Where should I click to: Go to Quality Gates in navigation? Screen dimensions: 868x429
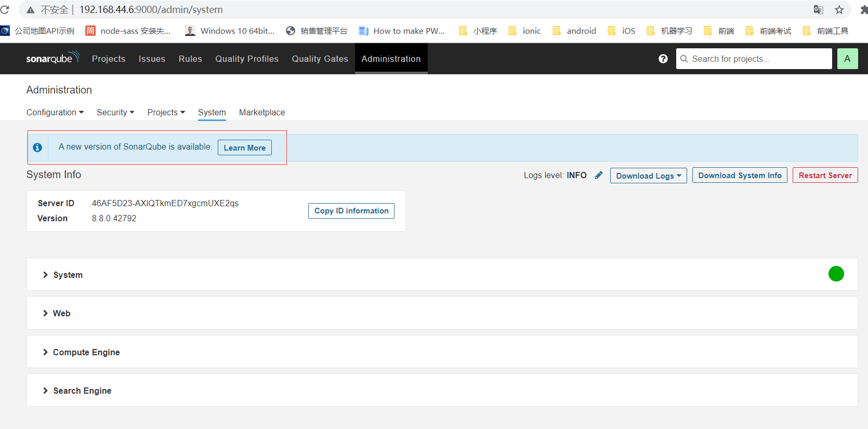point(320,59)
